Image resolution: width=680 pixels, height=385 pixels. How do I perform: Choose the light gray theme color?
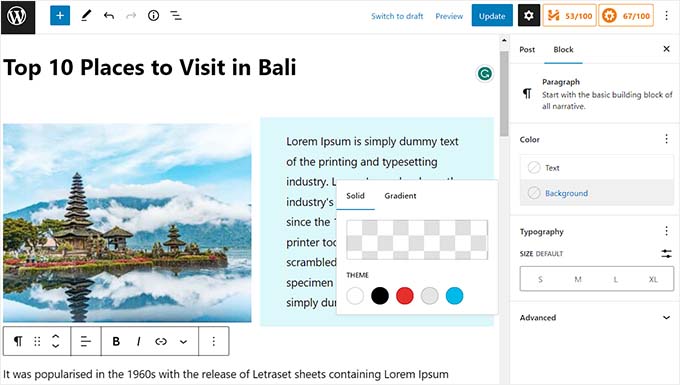tap(429, 296)
